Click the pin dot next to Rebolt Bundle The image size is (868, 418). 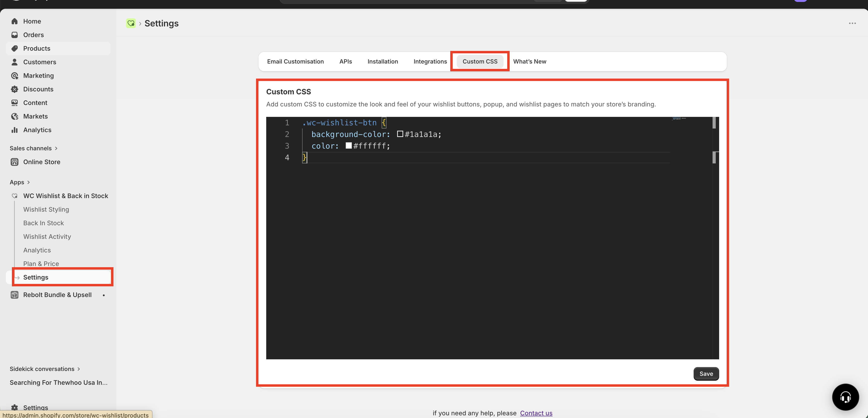point(104,295)
